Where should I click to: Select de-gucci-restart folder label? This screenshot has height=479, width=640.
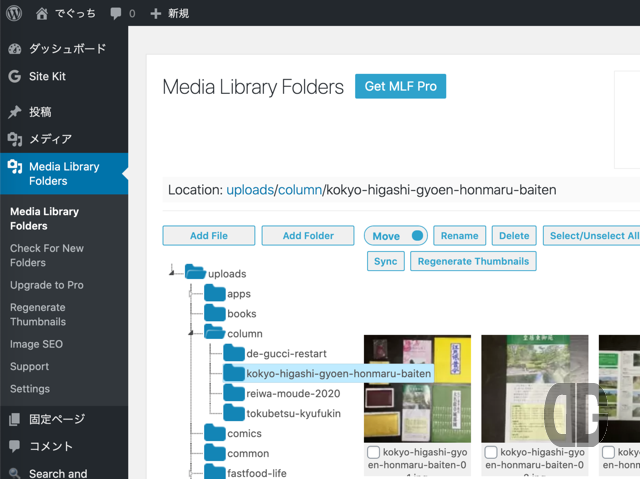287,353
